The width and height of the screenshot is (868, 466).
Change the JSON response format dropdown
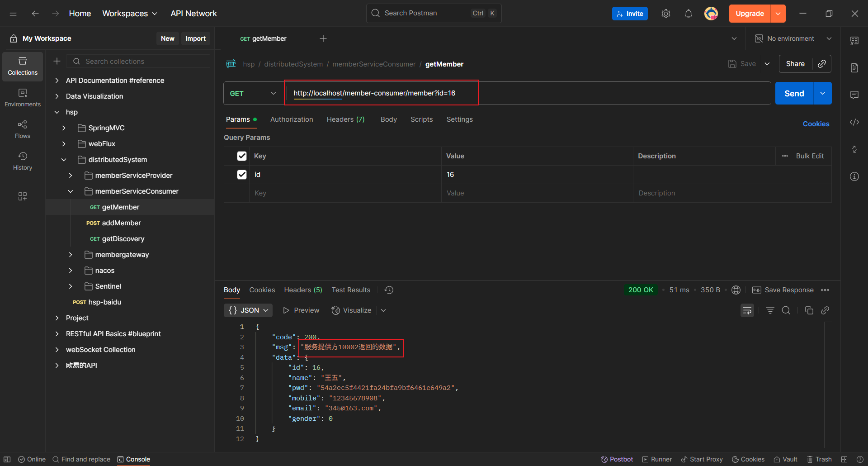pos(248,310)
